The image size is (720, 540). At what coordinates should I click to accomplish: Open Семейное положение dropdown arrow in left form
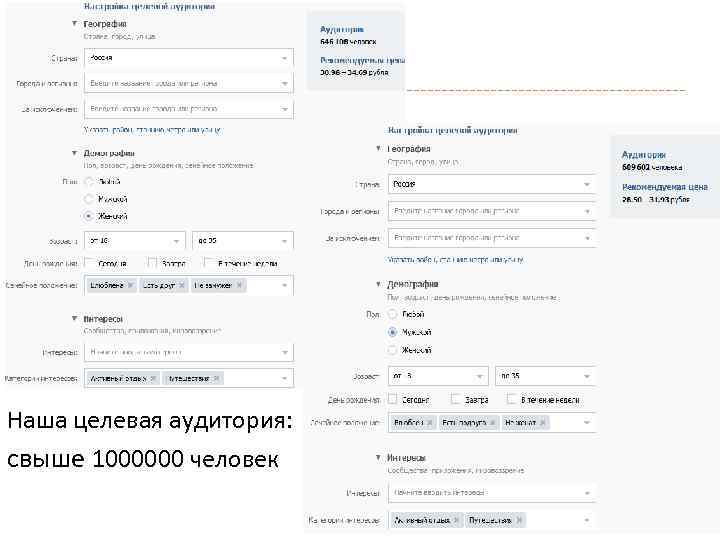(284, 286)
